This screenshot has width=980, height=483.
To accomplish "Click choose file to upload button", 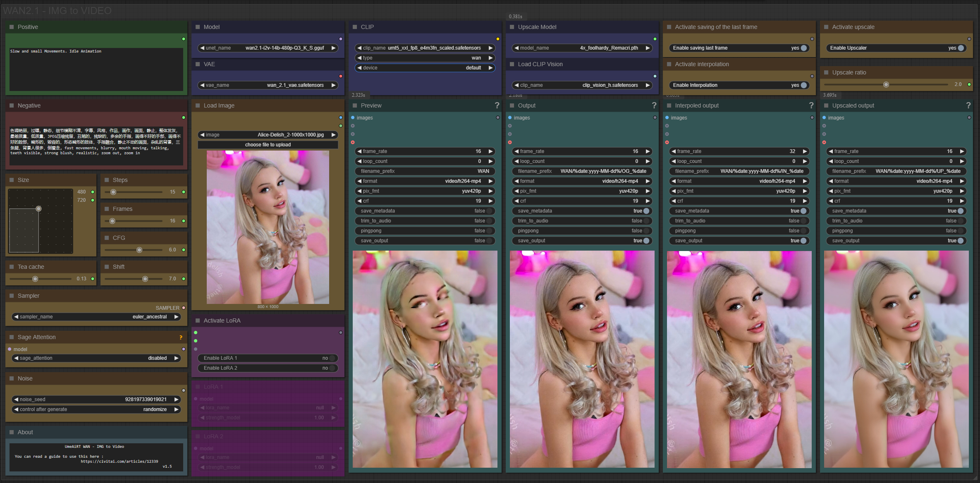I will tap(268, 145).
